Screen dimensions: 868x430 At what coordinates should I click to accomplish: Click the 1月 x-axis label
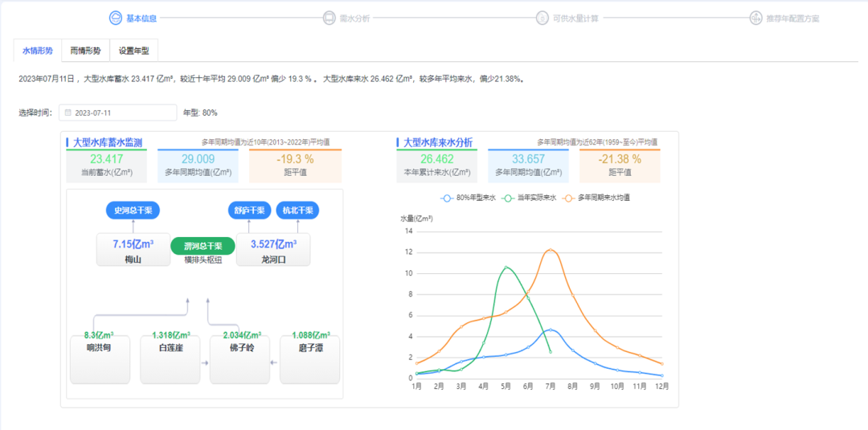(417, 387)
